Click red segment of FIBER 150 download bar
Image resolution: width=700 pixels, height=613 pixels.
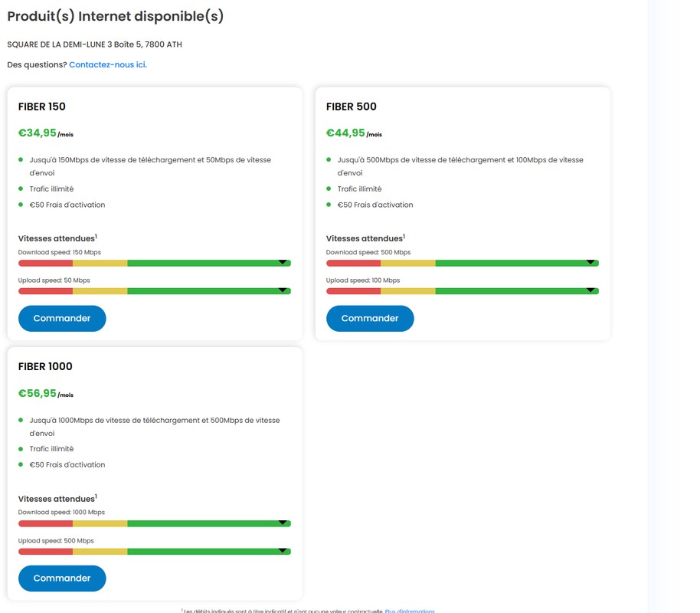(x=45, y=264)
